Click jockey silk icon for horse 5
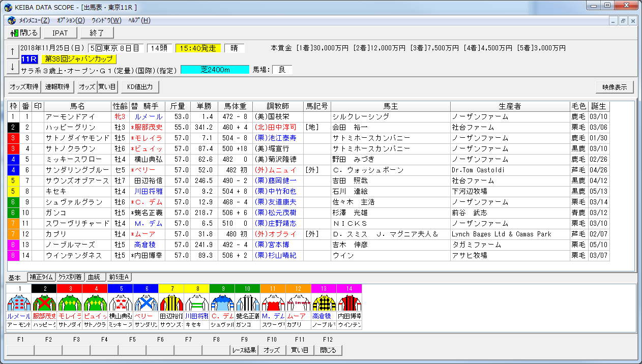Viewport: 642px width, 364px height. pos(121,303)
